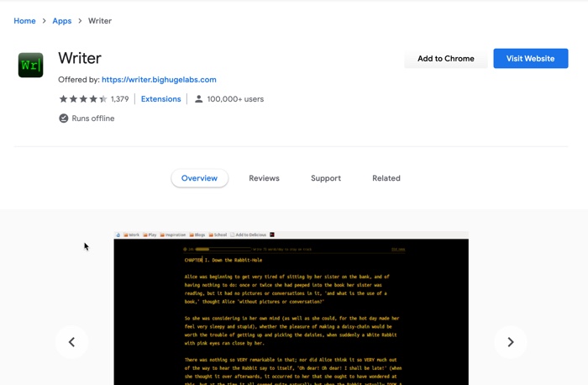
Task: Click the Writer title heading
Action: 80,58
